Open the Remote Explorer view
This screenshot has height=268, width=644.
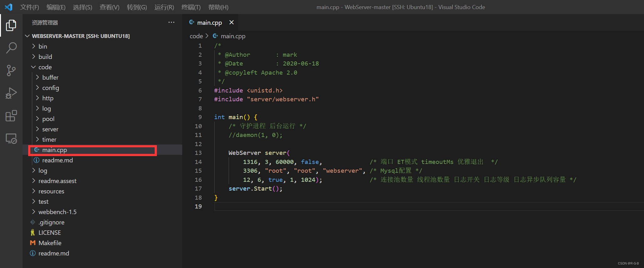(x=11, y=138)
